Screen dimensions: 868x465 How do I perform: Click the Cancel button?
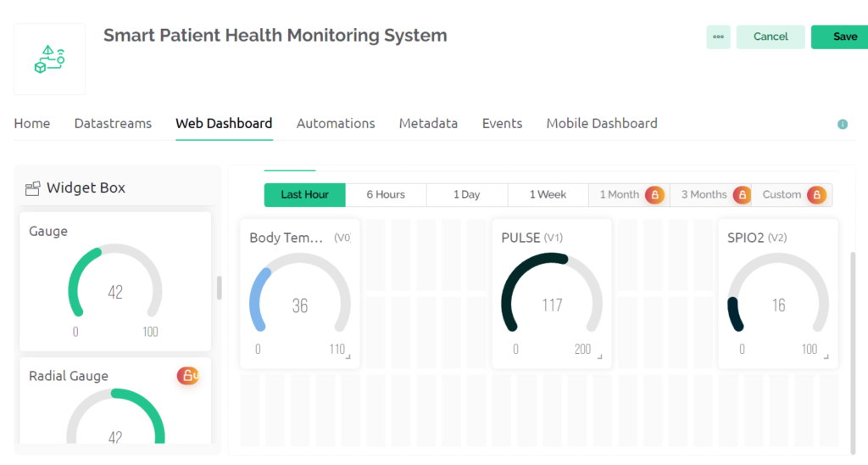[x=771, y=36]
